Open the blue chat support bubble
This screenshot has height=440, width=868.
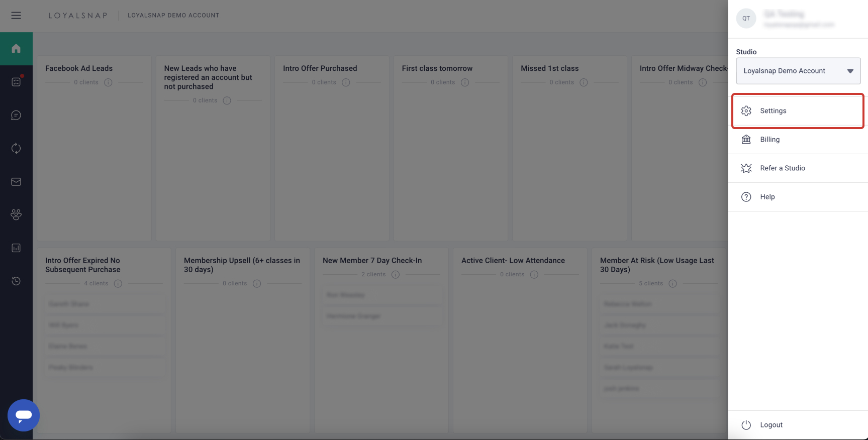click(24, 415)
